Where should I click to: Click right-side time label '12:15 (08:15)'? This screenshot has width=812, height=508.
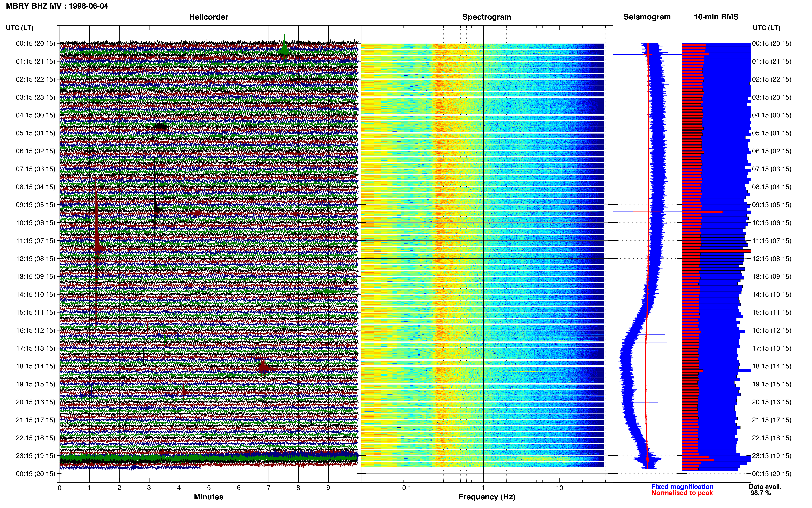coord(772,259)
